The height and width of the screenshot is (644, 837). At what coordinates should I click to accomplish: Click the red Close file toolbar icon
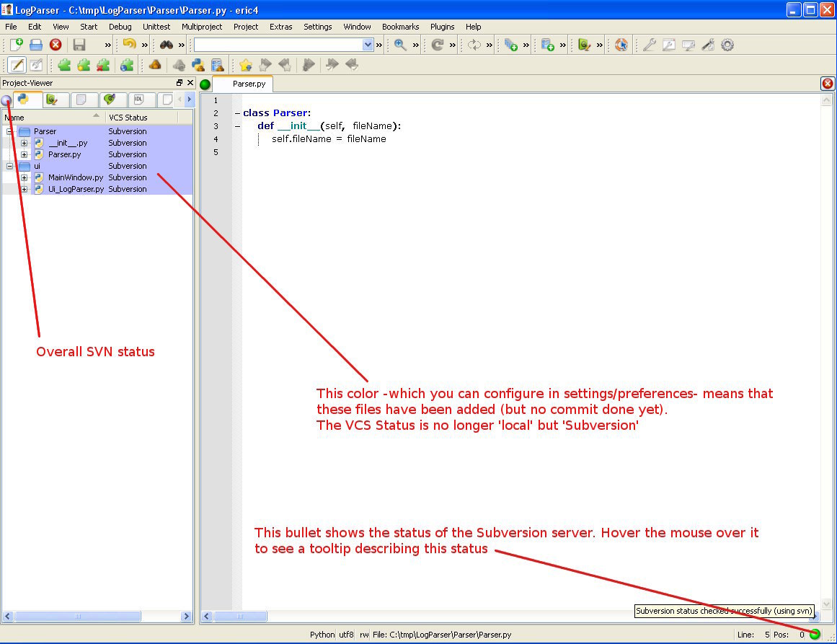56,45
